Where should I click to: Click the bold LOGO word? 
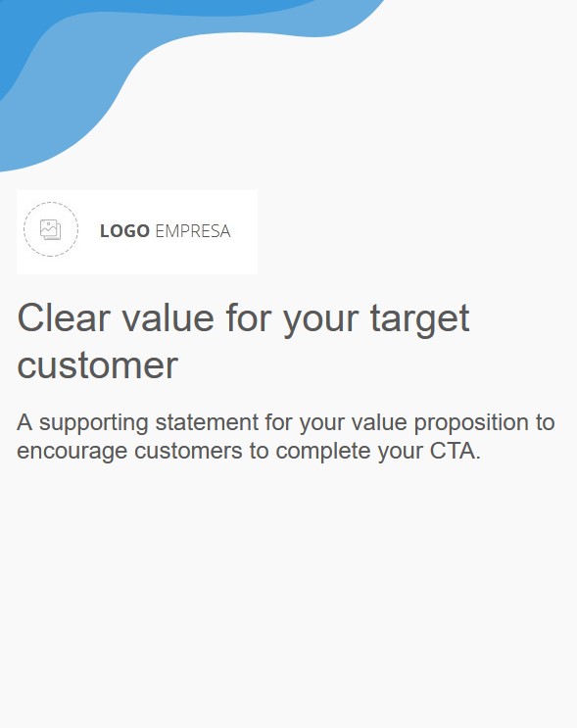[x=124, y=231]
